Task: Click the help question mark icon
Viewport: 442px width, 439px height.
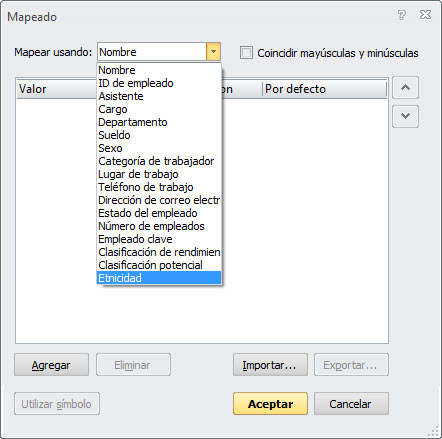Action: [x=402, y=15]
